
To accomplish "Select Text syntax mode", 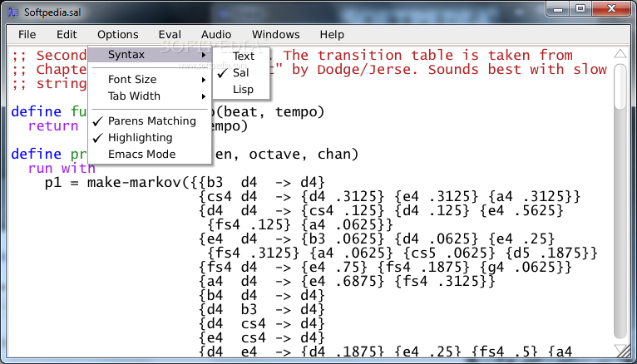I will point(241,56).
